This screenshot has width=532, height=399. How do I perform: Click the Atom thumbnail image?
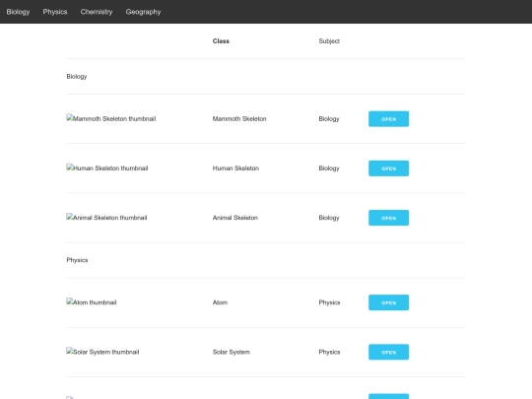coord(92,302)
